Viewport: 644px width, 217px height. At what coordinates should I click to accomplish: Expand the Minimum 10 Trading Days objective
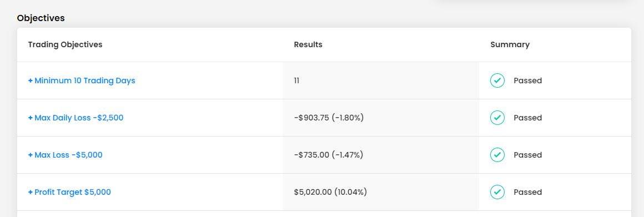81,81
